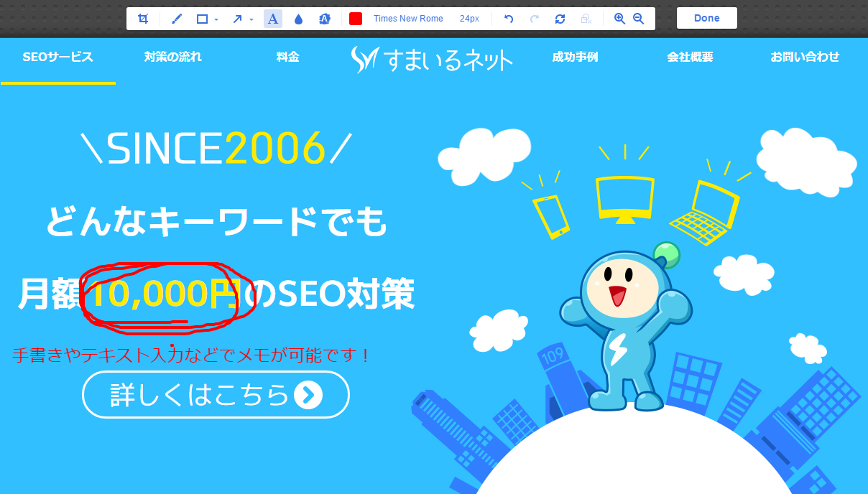Undo the last annotation

tap(509, 19)
